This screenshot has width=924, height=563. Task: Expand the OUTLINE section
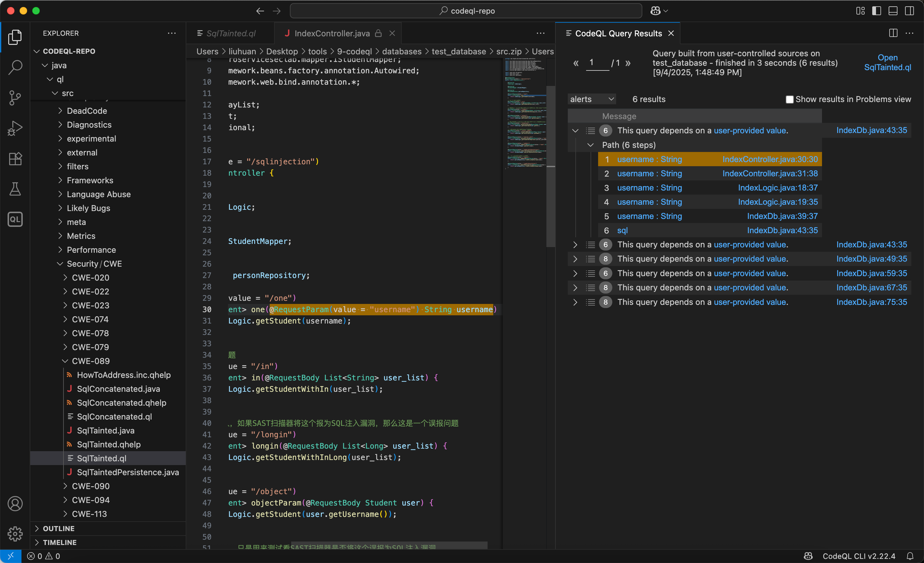pos(58,529)
